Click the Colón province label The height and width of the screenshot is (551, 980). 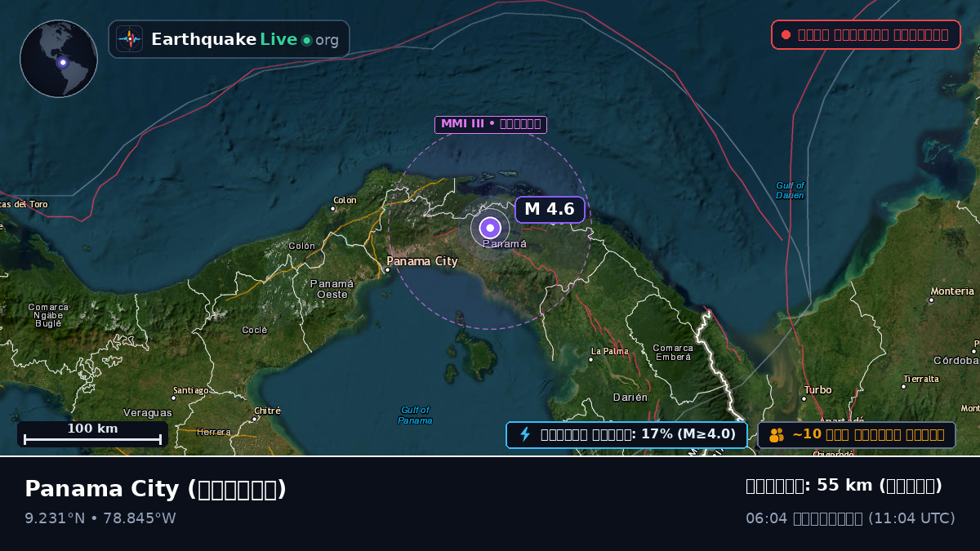tap(302, 246)
